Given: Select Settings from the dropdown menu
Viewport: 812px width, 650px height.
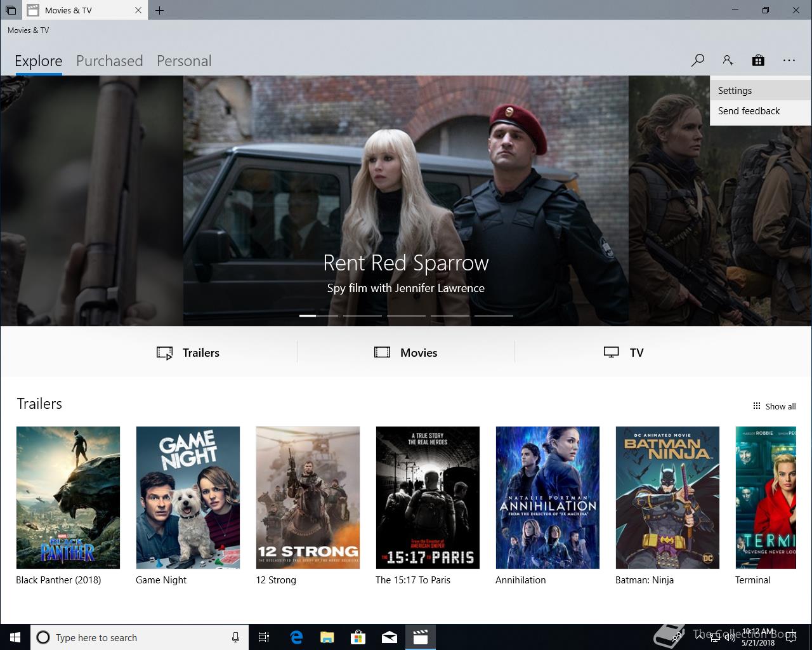Looking at the screenshot, I should (x=761, y=91).
